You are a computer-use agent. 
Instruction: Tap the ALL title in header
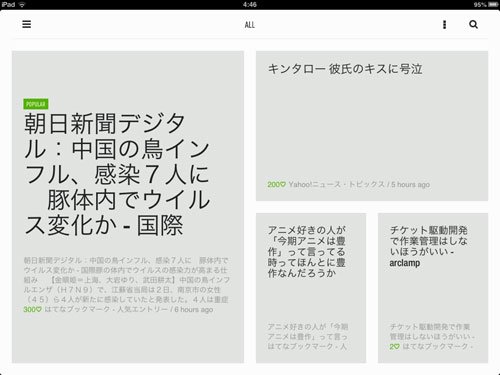click(250, 25)
